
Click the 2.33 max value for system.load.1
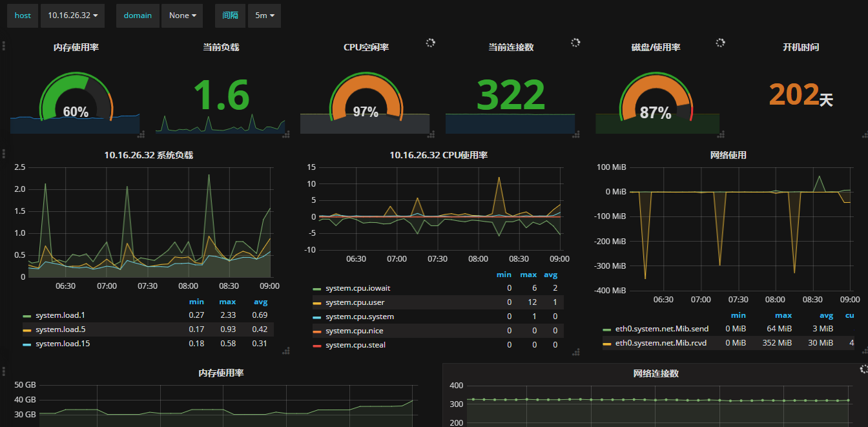[227, 315]
